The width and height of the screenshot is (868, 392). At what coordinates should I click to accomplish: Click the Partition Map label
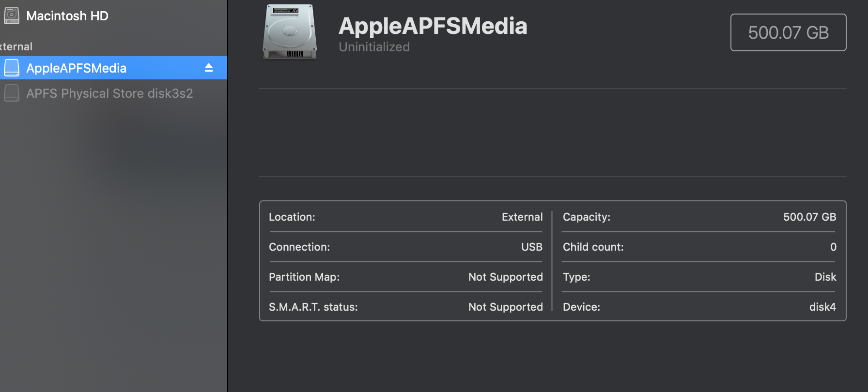click(x=304, y=277)
